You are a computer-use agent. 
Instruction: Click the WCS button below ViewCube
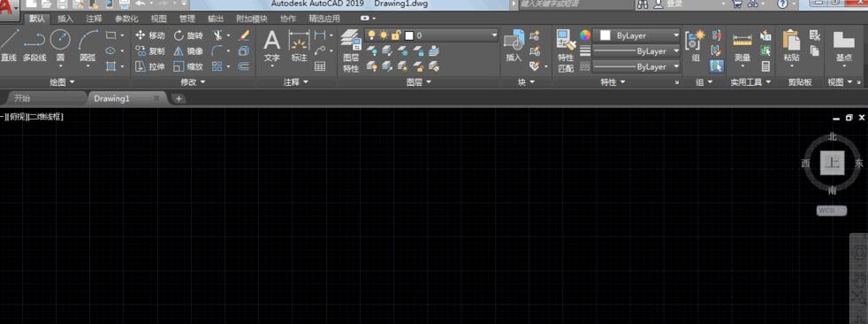832,211
